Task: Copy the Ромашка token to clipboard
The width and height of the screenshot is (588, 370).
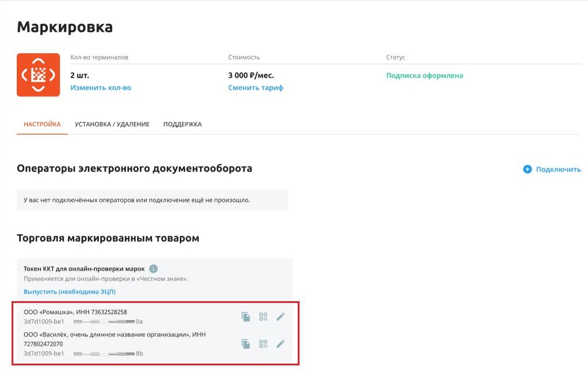Action: [x=246, y=317]
